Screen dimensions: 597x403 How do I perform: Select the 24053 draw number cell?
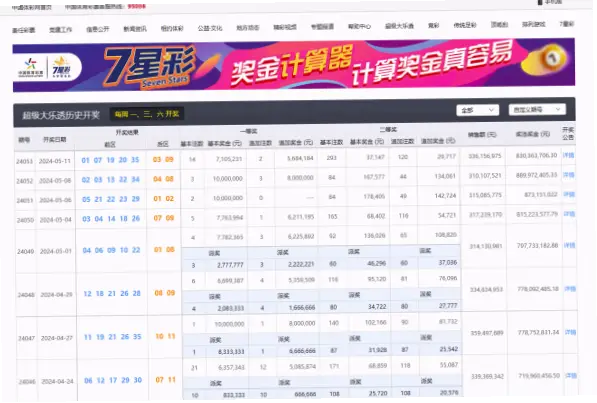[24, 162]
